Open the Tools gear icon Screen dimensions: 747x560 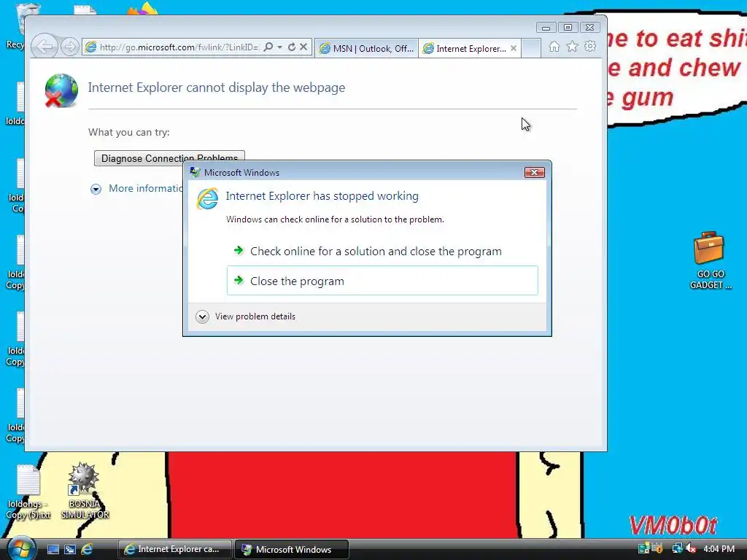590,47
